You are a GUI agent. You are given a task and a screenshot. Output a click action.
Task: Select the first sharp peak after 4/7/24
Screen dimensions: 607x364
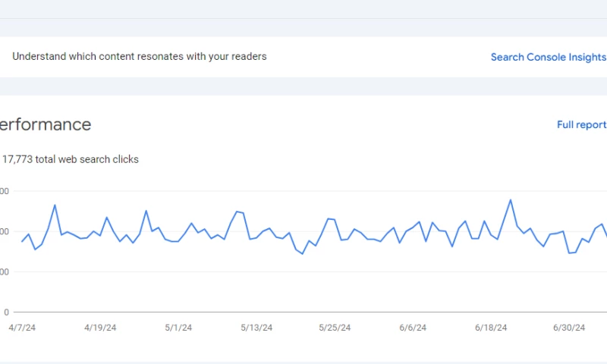point(55,205)
